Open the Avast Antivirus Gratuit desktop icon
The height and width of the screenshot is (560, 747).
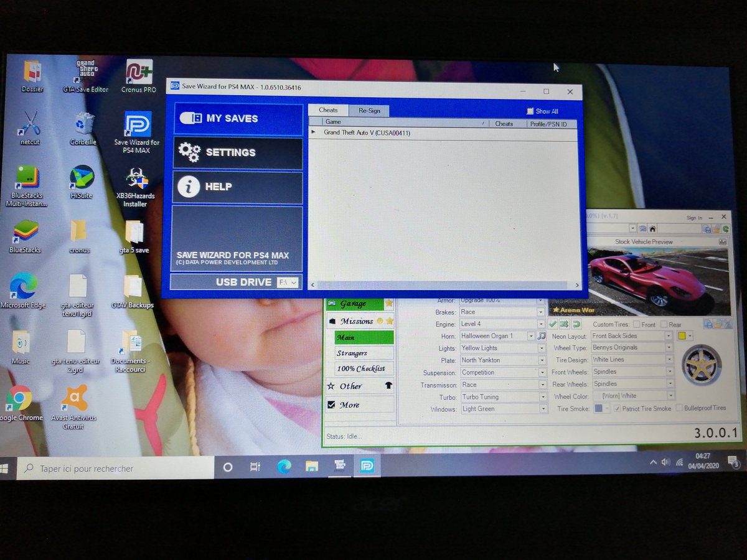[73, 407]
